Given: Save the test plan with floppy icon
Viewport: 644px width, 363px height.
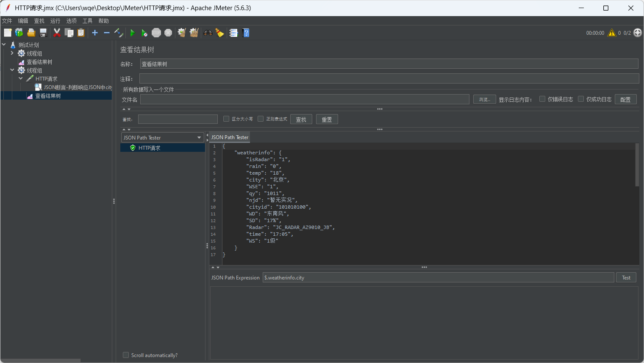Looking at the screenshot, I should (43, 33).
